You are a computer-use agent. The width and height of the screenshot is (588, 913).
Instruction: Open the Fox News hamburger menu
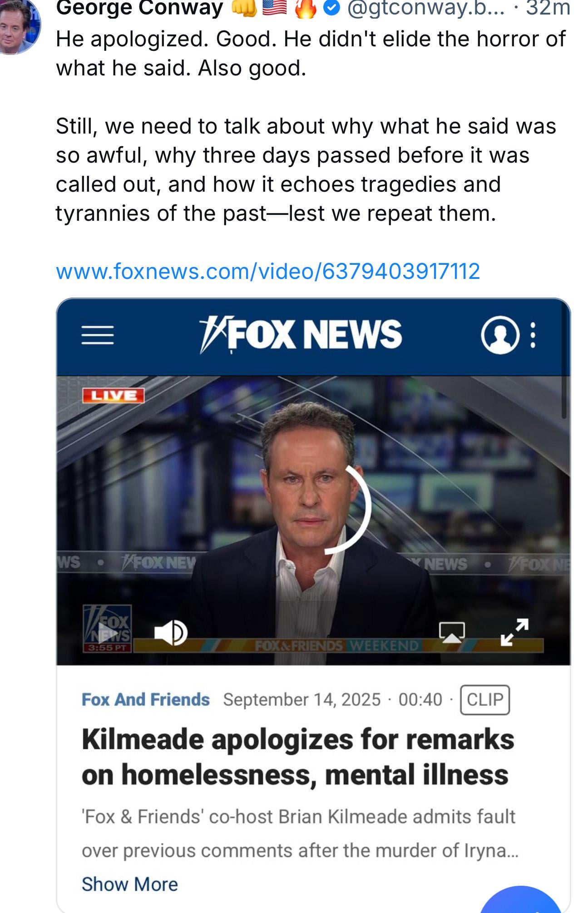[x=98, y=335]
